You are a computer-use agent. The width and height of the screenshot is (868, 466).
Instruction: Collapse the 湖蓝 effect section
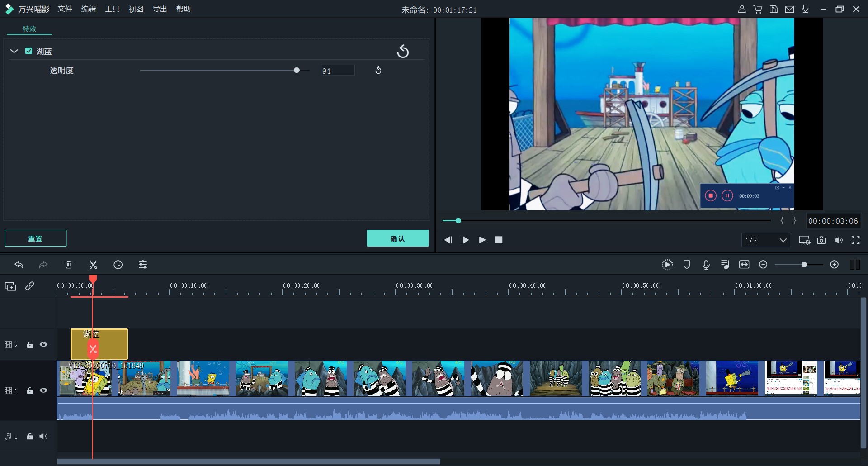(x=14, y=51)
